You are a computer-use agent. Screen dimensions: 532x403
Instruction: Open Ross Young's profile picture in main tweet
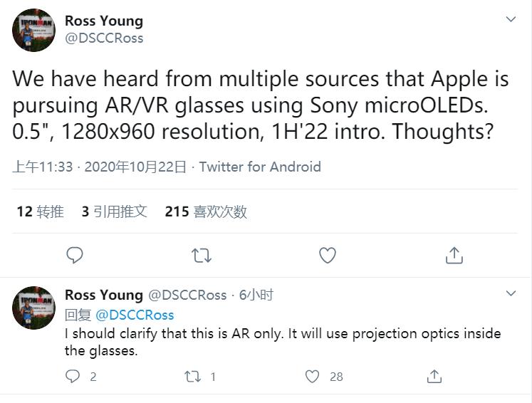(x=33, y=30)
